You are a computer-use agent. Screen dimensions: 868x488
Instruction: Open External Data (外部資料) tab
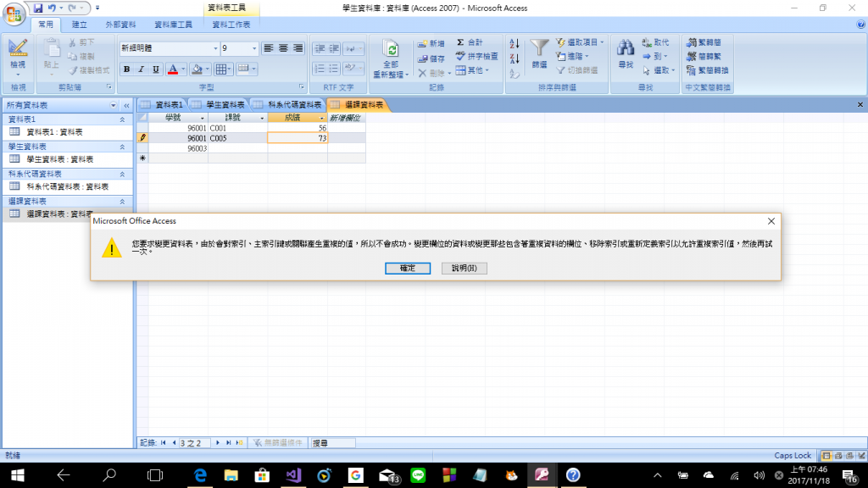120,25
